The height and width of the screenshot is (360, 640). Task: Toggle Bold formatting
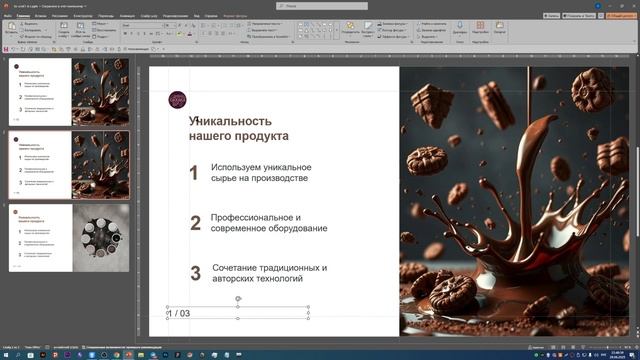point(125,33)
